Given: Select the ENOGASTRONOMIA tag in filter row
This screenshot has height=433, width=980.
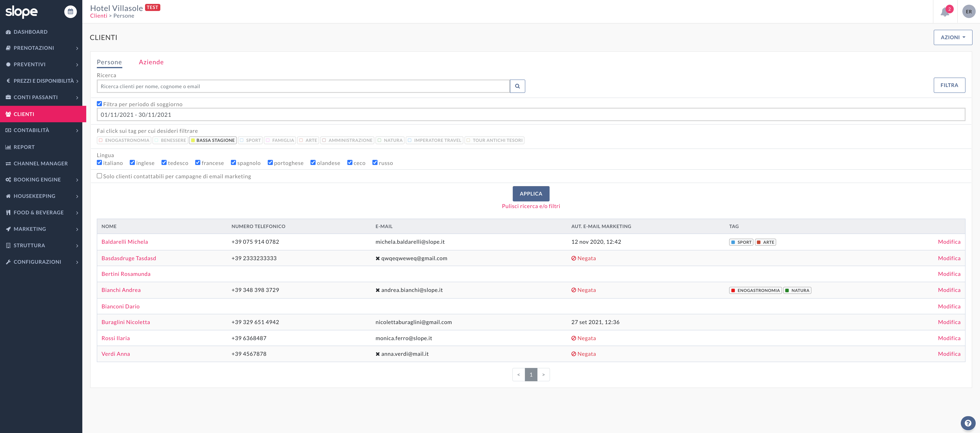Looking at the screenshot, I should (x=124, y=140).
